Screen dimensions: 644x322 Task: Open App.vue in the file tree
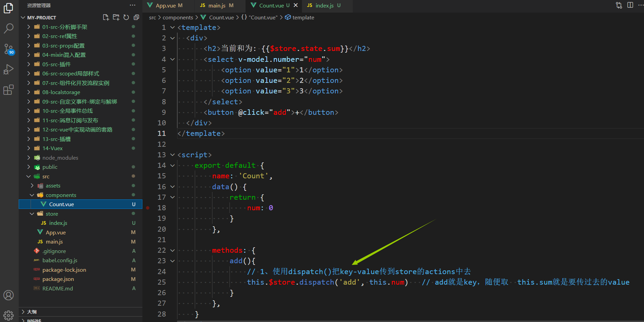click(81, 232)
